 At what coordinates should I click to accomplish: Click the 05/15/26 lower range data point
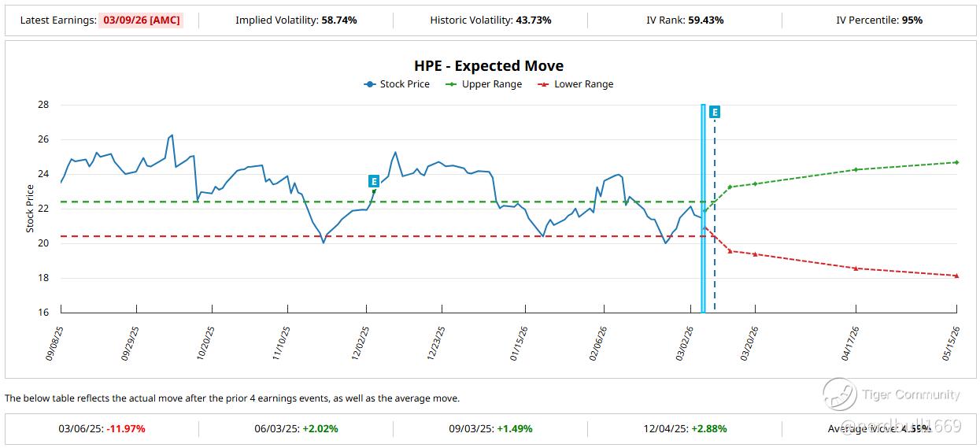(x=956, y=276)
